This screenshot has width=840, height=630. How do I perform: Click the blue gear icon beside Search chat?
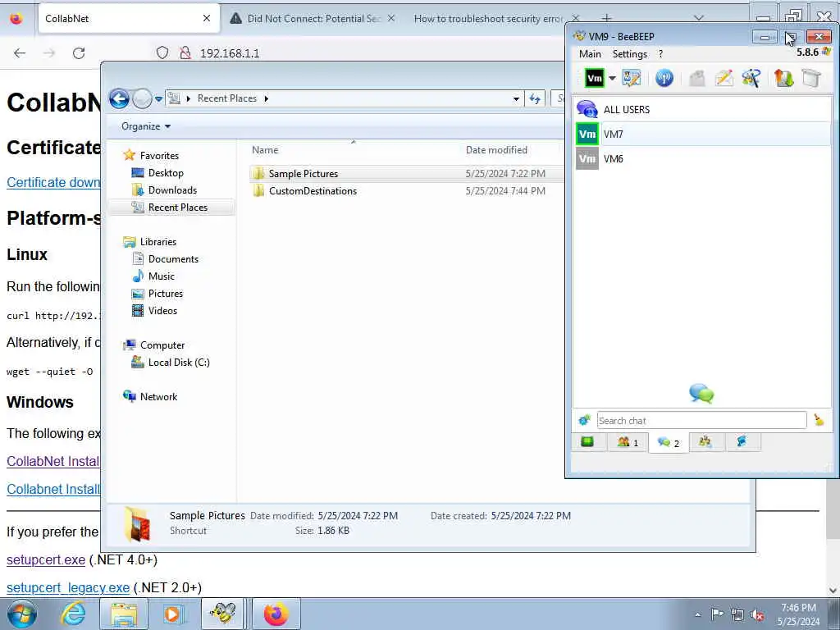pyautogui.click(x=584, y=421)
